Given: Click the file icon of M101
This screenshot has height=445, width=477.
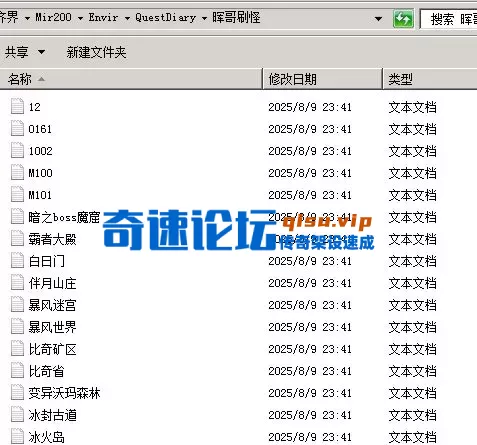Looking at the screenshot, I should click(x=17, y=195).
